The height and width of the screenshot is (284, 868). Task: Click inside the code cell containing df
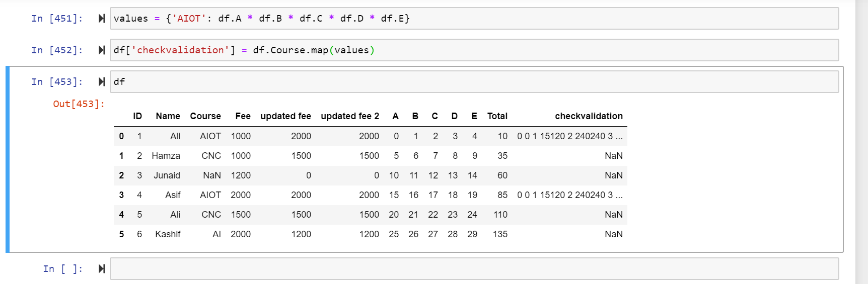point(473,82)
